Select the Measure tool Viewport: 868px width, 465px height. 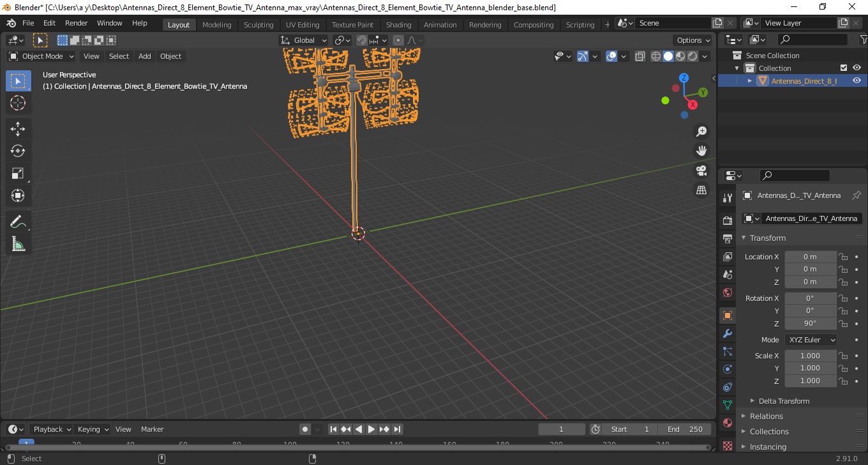pos(18,244)
